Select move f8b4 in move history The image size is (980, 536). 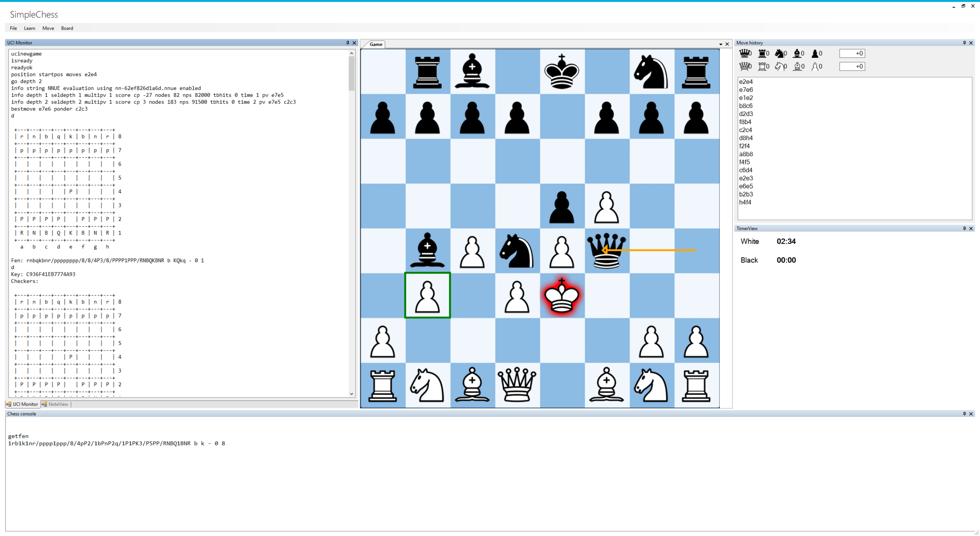[745, 122]
